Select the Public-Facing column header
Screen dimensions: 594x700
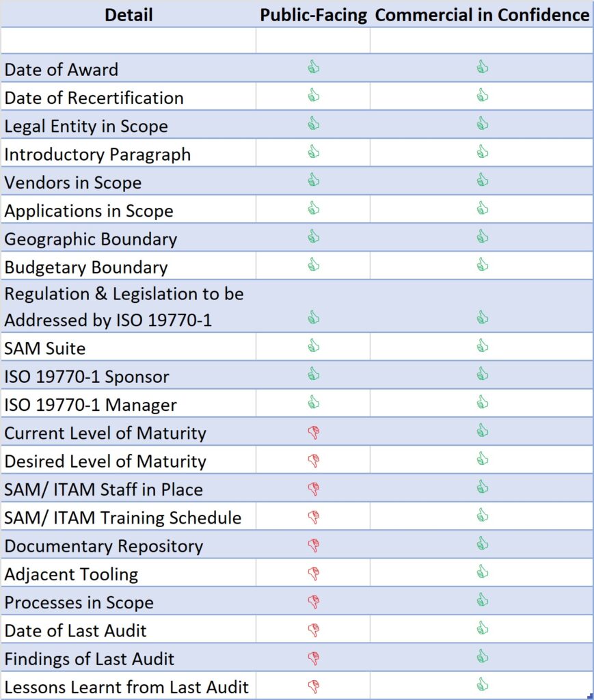(x=314, y=15)
